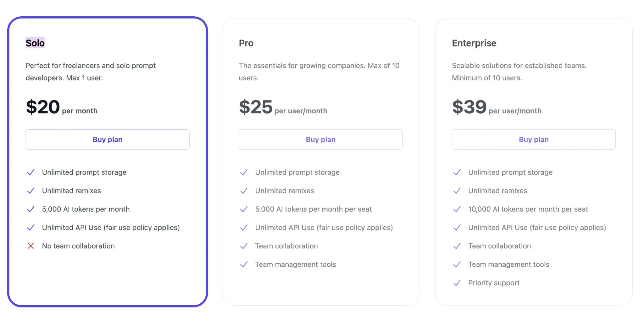Click the $20 per month price
This screenshot has width=644, height=321.
tap(62, 107)
